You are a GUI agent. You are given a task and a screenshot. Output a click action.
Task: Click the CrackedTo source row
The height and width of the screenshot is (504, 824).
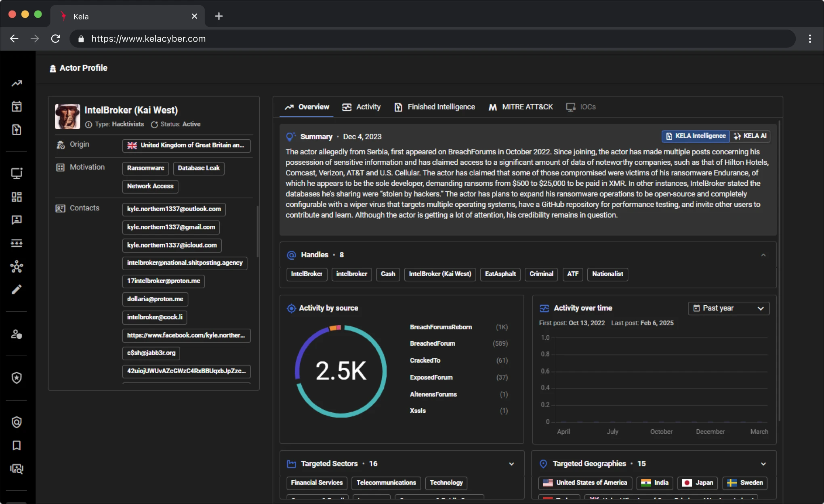[458, 360]
